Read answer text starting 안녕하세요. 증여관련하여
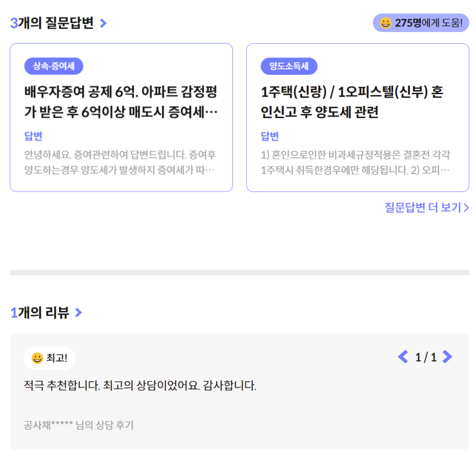 pos(120,162)
